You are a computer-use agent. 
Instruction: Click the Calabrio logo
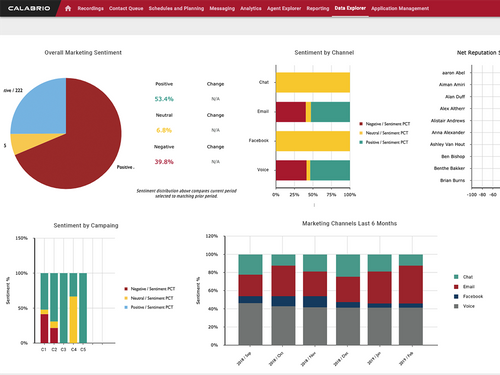(29, 8)
